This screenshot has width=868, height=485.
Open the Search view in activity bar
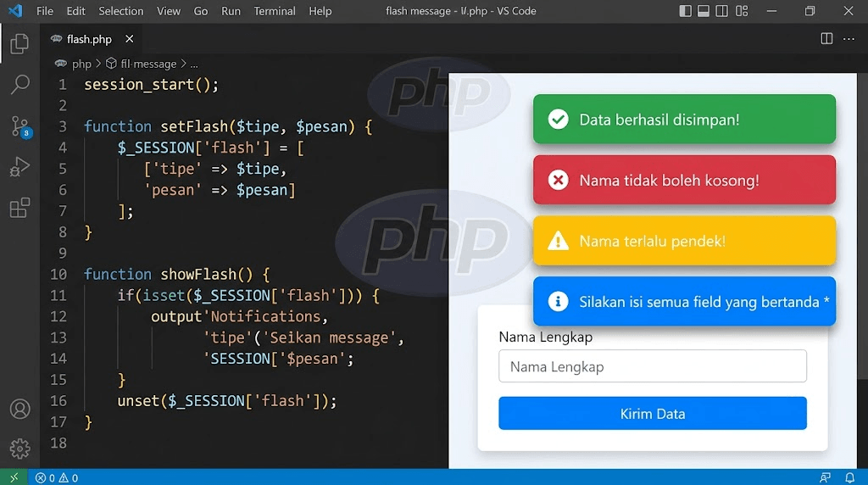pyautogui.click(x=20, y=85)
